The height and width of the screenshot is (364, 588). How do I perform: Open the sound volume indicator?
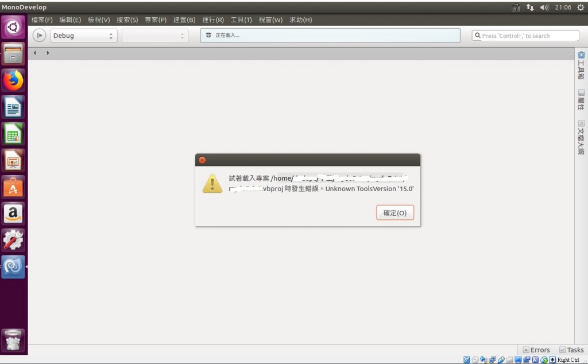[544, 7]
